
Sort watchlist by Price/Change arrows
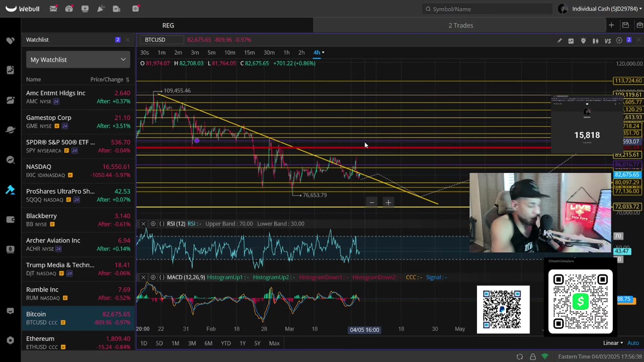(x=127, y=79)
